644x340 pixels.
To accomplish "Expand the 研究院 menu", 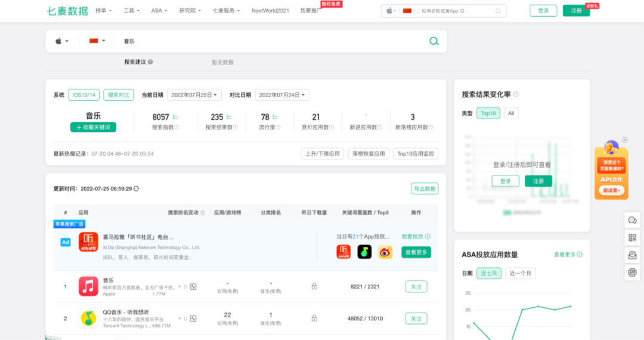I will [190, 11].
